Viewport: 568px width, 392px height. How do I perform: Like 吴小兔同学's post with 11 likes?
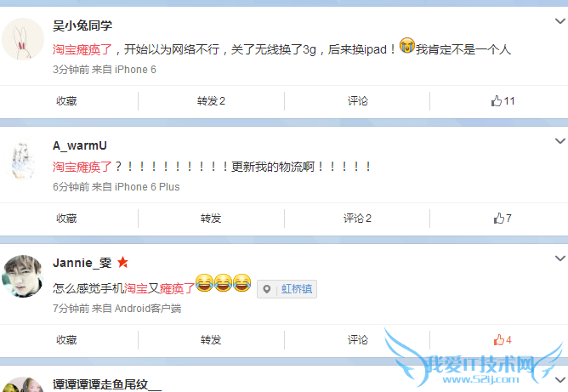[503, 100]
